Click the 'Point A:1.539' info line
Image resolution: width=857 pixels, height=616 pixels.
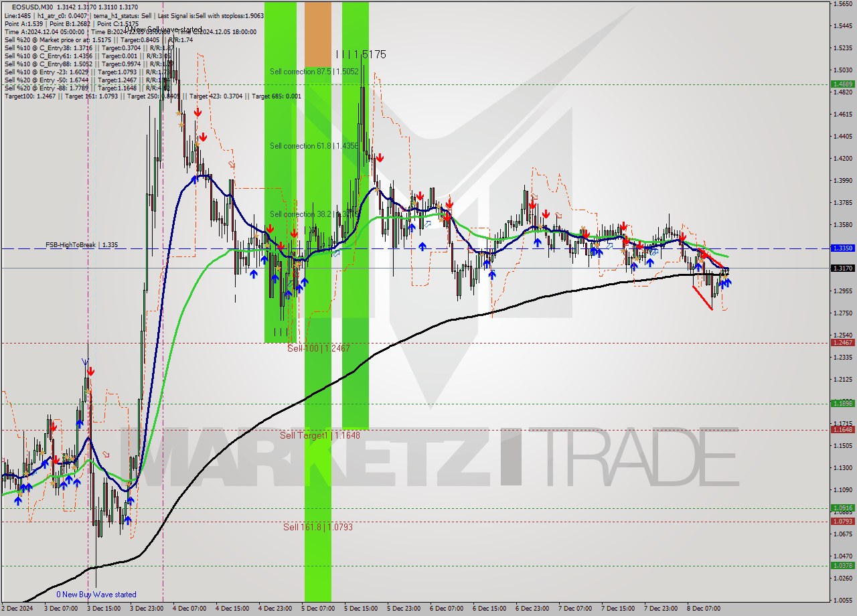point(71,23)
